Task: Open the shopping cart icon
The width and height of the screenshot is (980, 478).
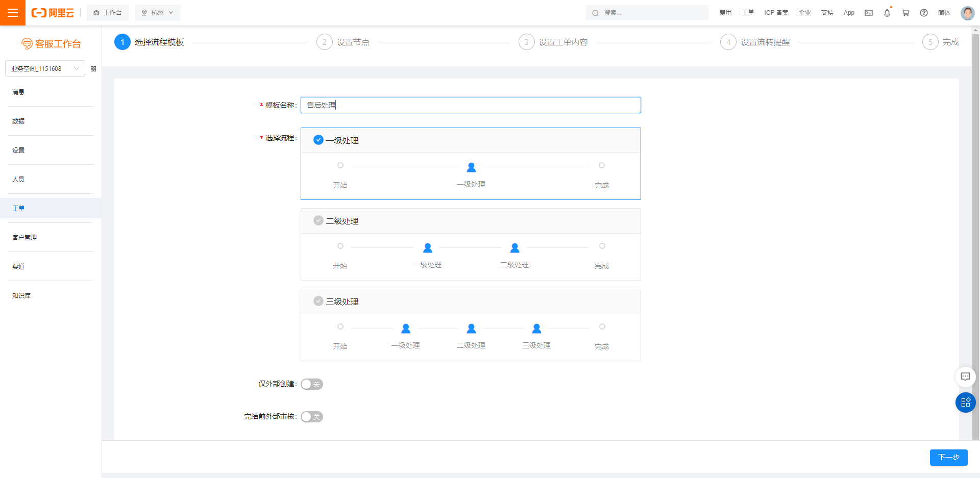Action: pyautogui.click(x=905, y=13)
